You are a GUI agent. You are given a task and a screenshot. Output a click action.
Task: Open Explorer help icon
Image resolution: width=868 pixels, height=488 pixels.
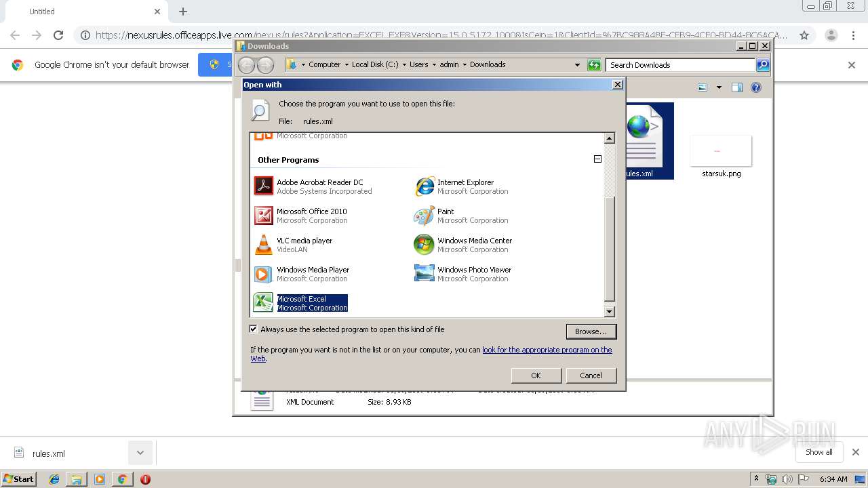(756, 87)
